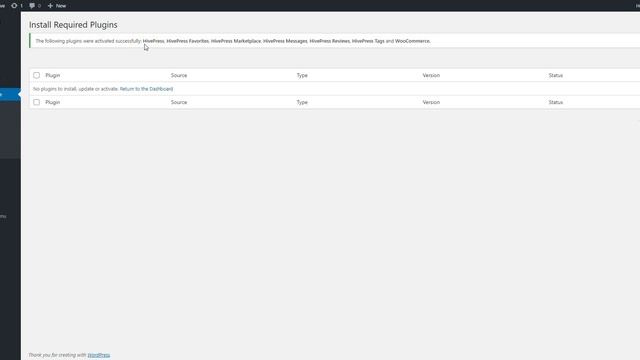Click the Plugin column header in table header
This screenshot has height=360, width=640.
53,76
